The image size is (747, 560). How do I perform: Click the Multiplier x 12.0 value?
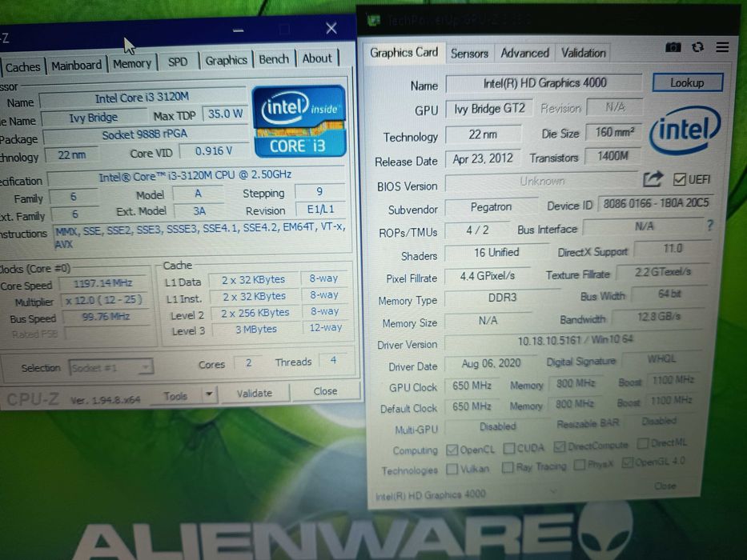pyautogui.click(x=104, y=299)
